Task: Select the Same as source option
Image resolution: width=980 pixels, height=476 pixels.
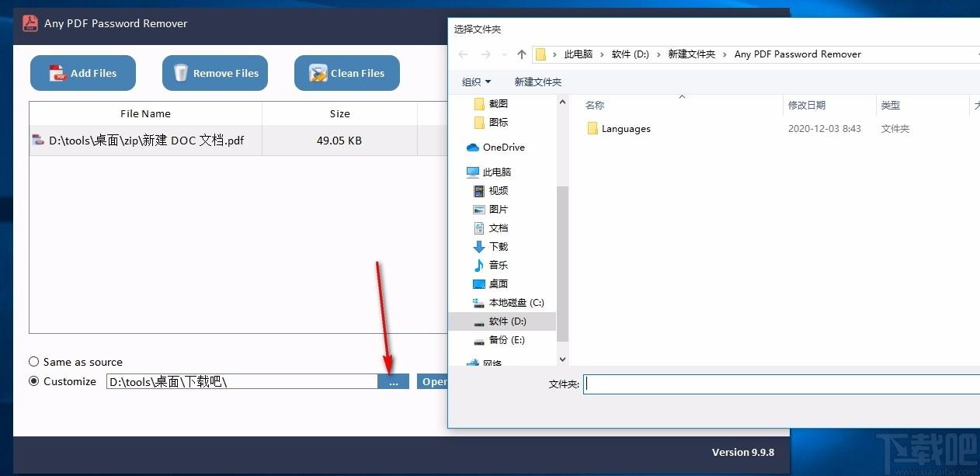Action: [x=75, y=362]
